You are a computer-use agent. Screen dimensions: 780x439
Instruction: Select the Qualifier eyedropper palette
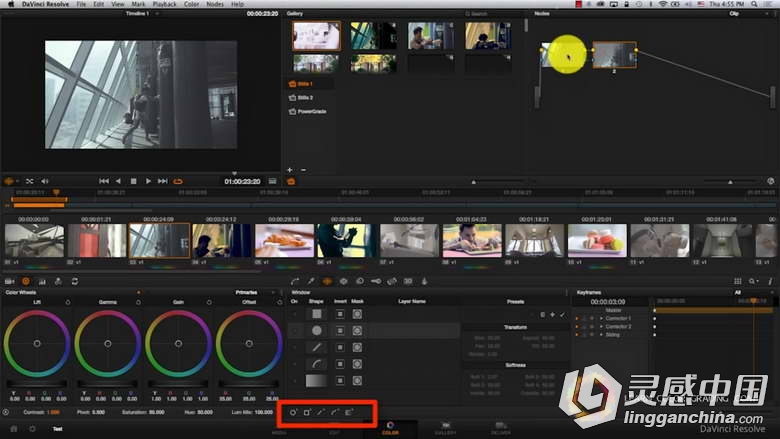311,281
